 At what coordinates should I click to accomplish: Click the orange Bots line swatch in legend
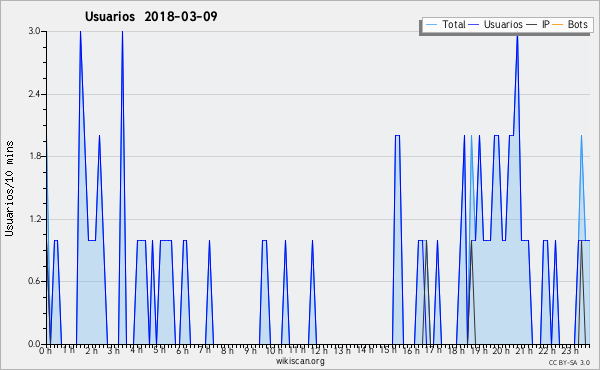(558, 25)
